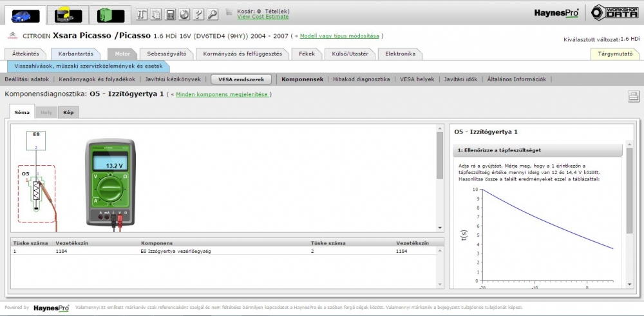Select Javítási kézikönyvek submenu
This screenshot has width=644, height=316.
173,79
